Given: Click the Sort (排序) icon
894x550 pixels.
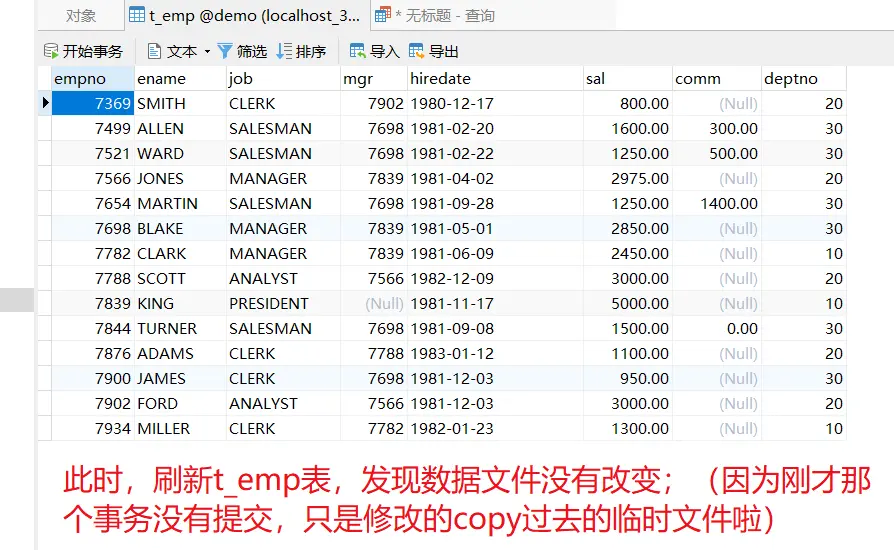Looking at the screenshot, I should coord(284,51).
